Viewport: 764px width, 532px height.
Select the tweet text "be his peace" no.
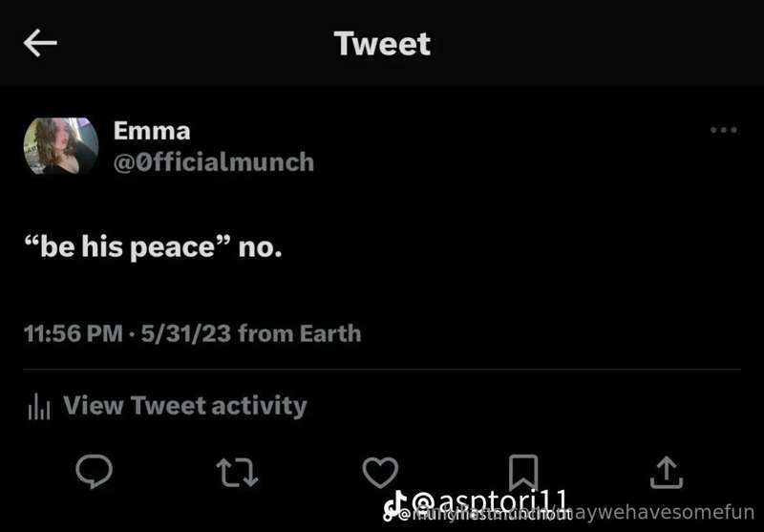pyautogui.click(x=153, y=247)
